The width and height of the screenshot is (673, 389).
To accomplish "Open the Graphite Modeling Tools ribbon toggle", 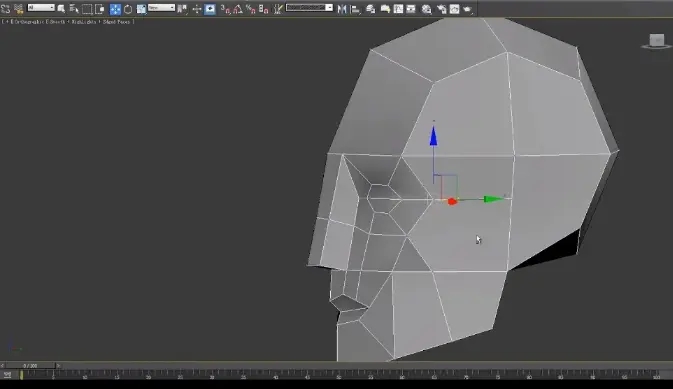I will coord(385,9).
